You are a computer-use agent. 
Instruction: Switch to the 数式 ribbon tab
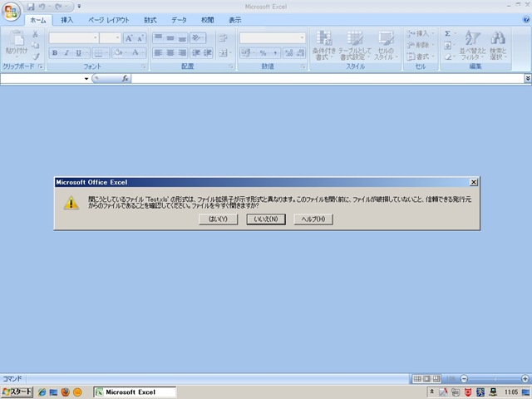[150, 20]
